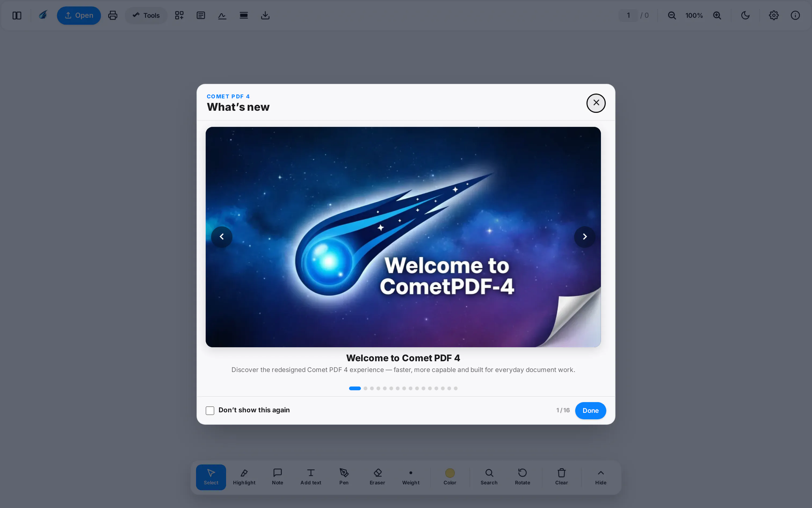
Task: Click the solid black bar icon in top toolbar
Action: 244,16
